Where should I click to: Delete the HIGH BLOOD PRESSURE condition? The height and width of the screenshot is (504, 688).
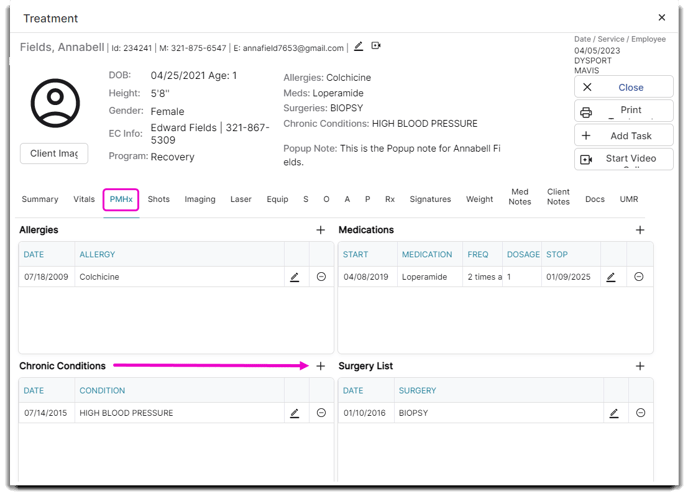pyautogui.click(x=321, y=413)
